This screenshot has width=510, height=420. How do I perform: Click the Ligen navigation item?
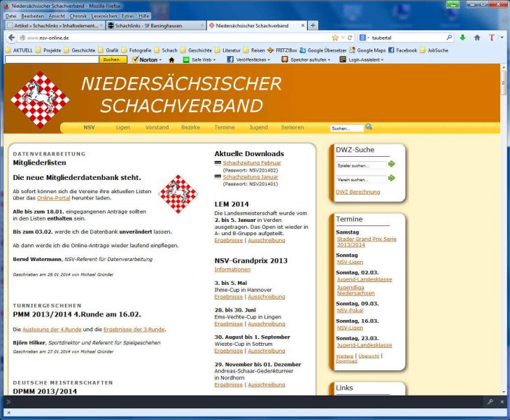click(122, 127)
